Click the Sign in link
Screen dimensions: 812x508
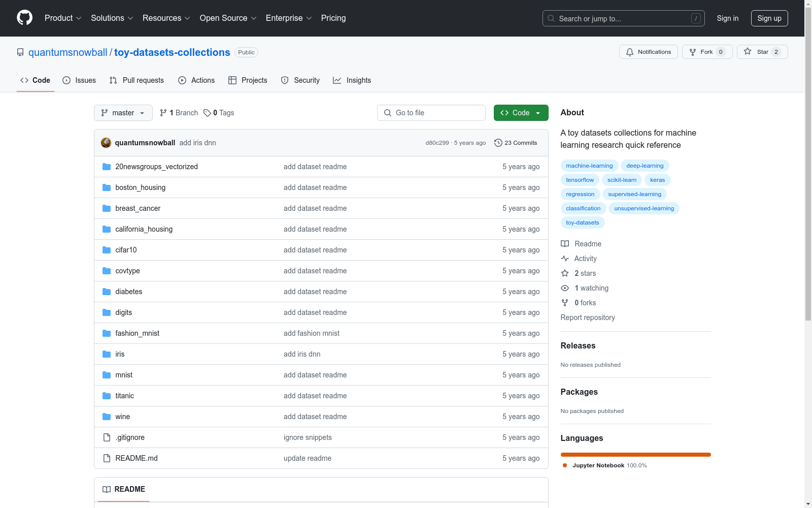pyautogui.click(x=728, y=18)
